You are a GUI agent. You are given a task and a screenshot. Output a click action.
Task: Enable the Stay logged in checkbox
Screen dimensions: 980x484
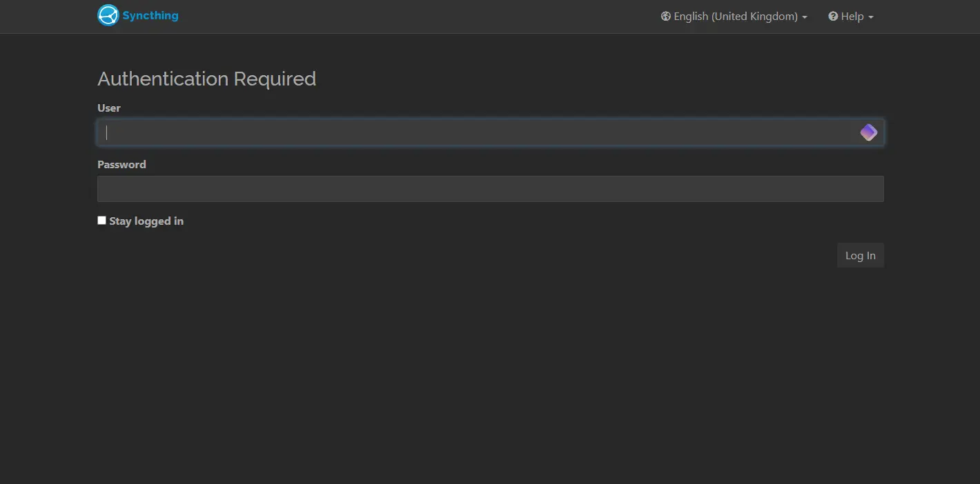101,220
